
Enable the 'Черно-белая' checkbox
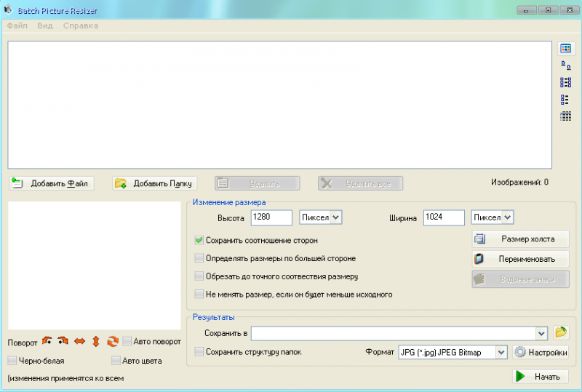(x=12, y=360)
